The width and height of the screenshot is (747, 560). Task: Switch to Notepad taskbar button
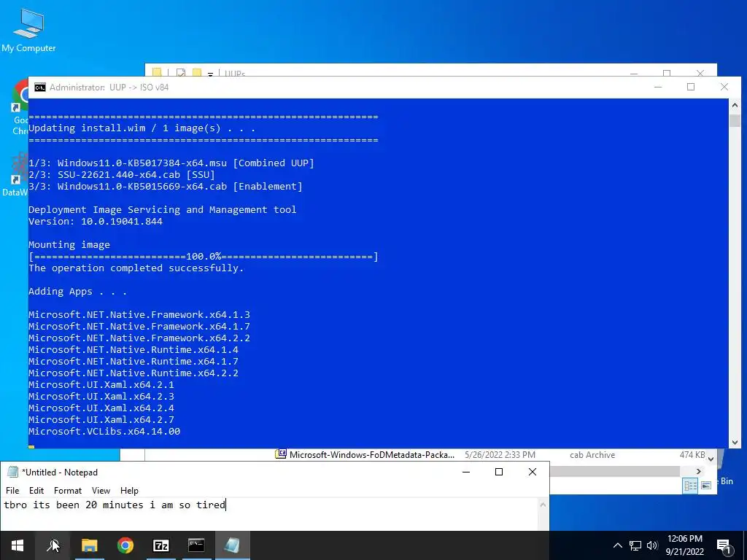click(x=233, y=545)
